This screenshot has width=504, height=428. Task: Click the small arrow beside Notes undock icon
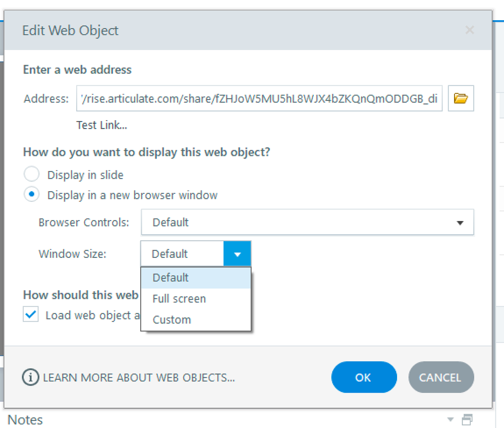point(451,420)
